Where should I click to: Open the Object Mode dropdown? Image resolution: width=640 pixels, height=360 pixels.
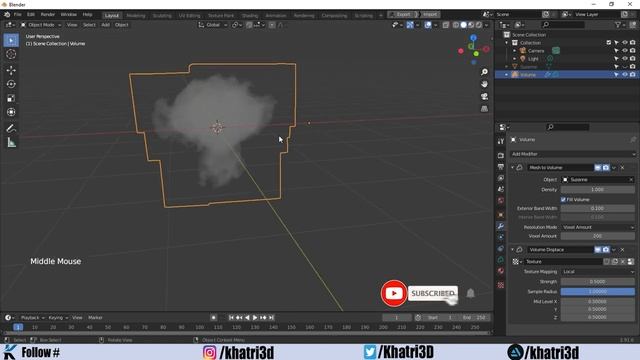tap(41, 25)
